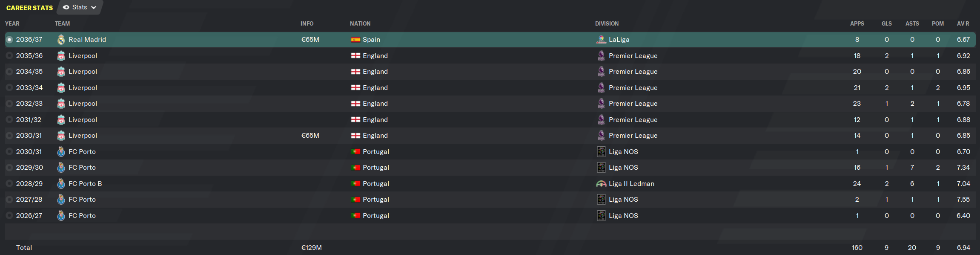Open the Stats view dropdown
The image size is (980, 255).
[80, 7]
